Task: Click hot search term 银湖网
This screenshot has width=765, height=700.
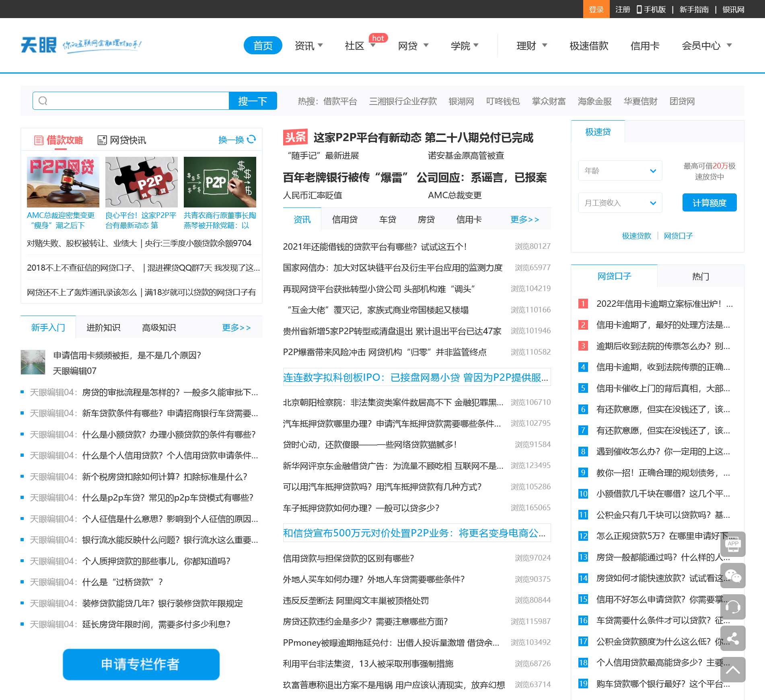Action: tap(461, 101)
